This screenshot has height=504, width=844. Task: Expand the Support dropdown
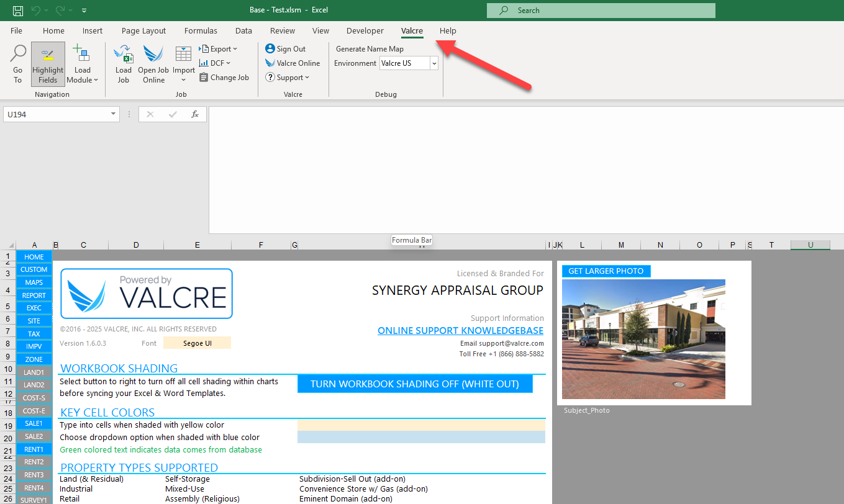click(x=287, y=78)
